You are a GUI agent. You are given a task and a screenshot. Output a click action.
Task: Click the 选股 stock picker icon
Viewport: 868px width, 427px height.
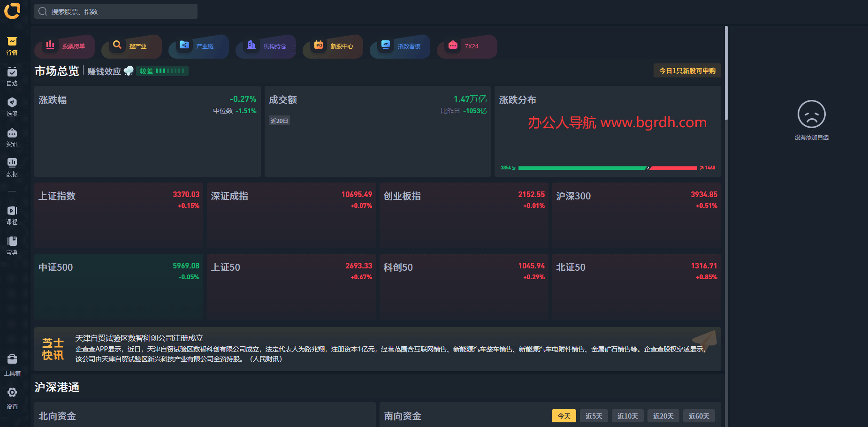(12, 107)
